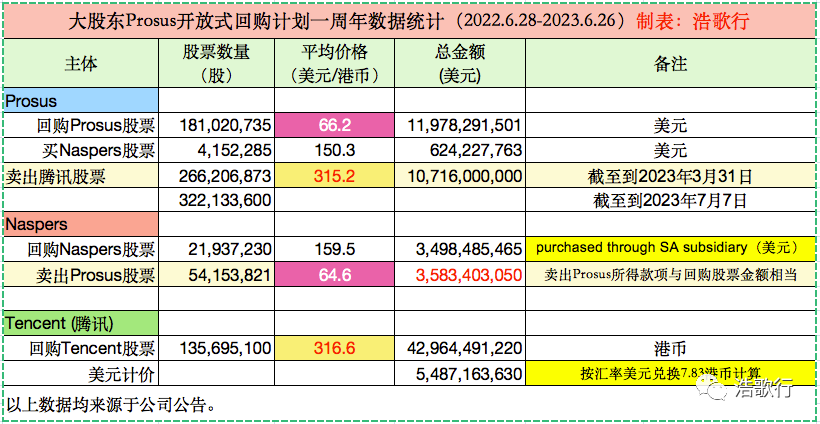
Task: Select cell with value 135,695,100
Action: [x=217, y=348]
